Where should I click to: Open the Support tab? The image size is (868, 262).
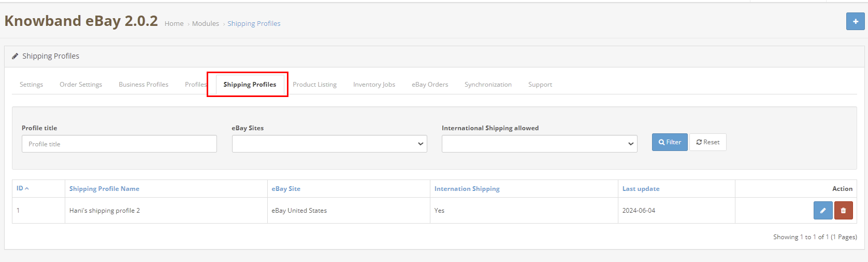click(x=540, y=85)
